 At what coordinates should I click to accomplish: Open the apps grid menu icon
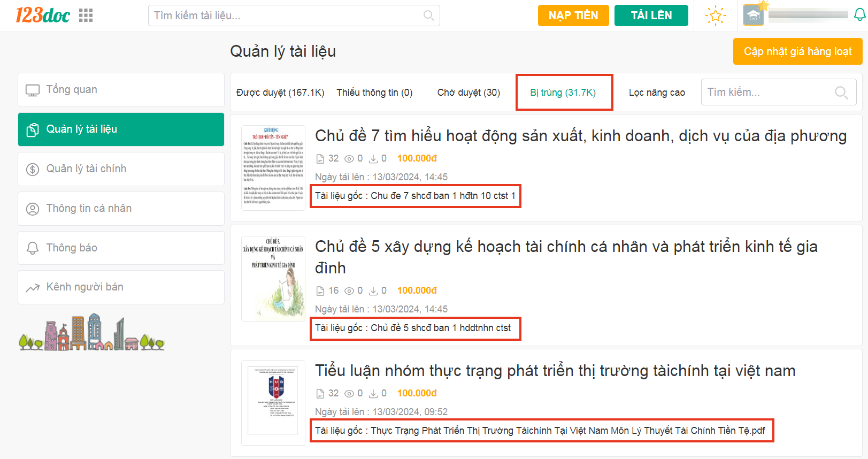pyautogui.click(x=86, y=16)
